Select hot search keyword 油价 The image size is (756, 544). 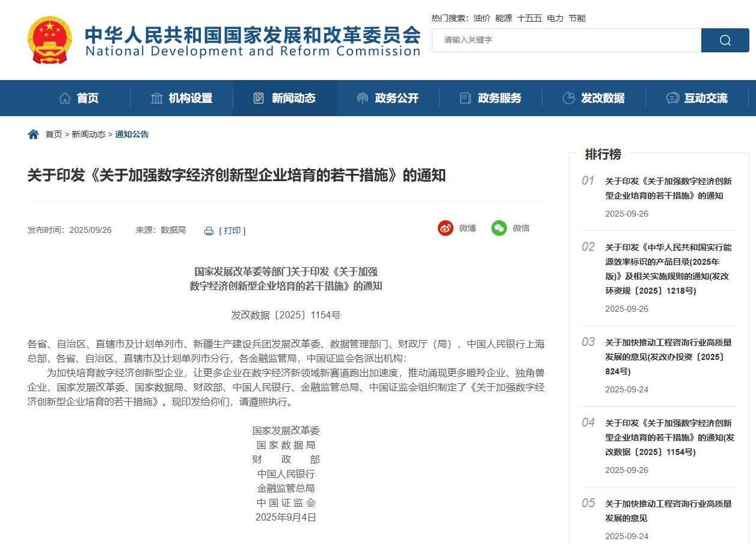click(x=482, y=18)
